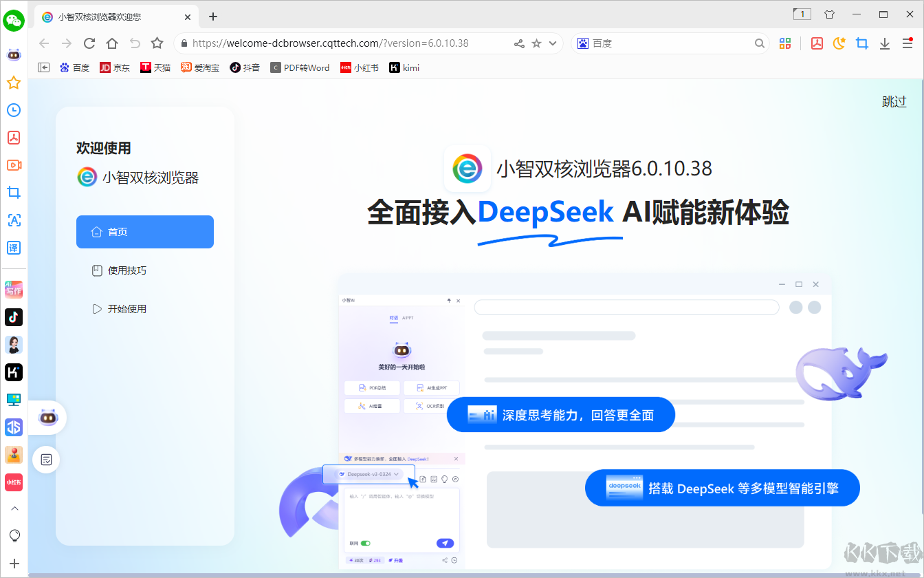The width and height of the screenshot is (924, 578).
Task: Toggle bookmarks bar with the leftmost bar icon
Action: tap(44, 67)
